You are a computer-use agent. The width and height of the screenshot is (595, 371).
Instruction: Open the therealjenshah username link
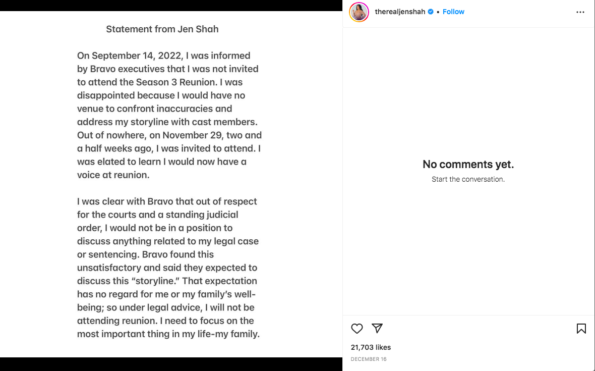coord(400,12)
